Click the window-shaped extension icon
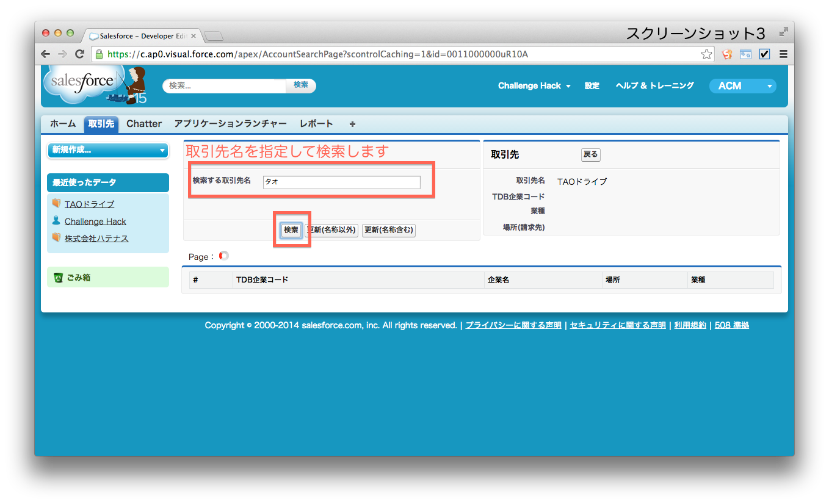The width and height of the screenshot is (829, 504). click(x=745, y=54)
